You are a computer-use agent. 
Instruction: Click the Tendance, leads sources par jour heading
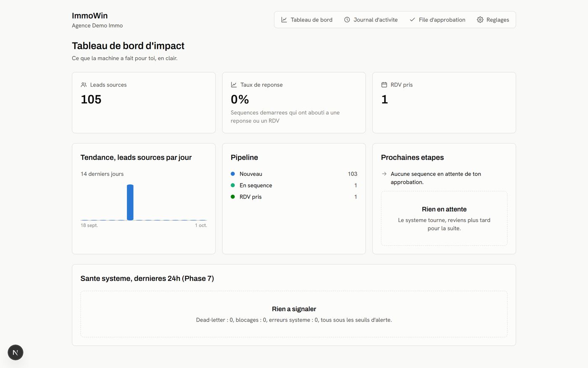[x=136, y=157]
